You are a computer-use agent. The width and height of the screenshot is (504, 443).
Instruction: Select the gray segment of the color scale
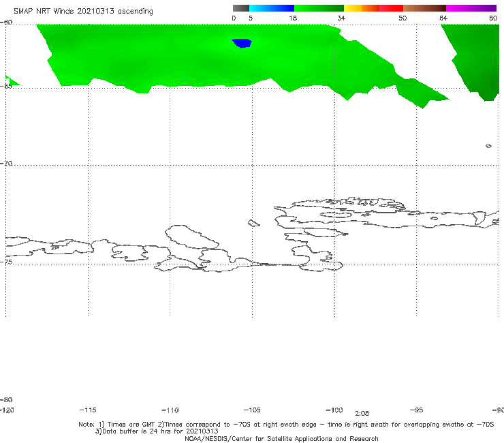click(x=240, y=8)
